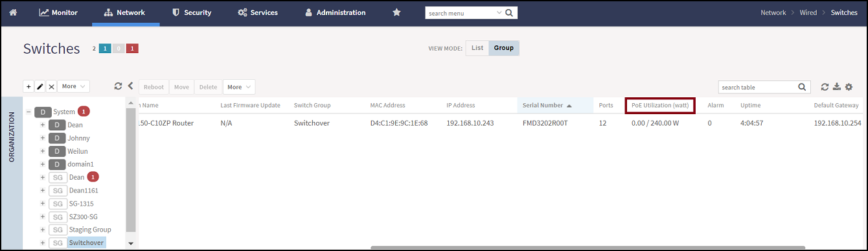Expand the Johnny domain node

[43, 138]
